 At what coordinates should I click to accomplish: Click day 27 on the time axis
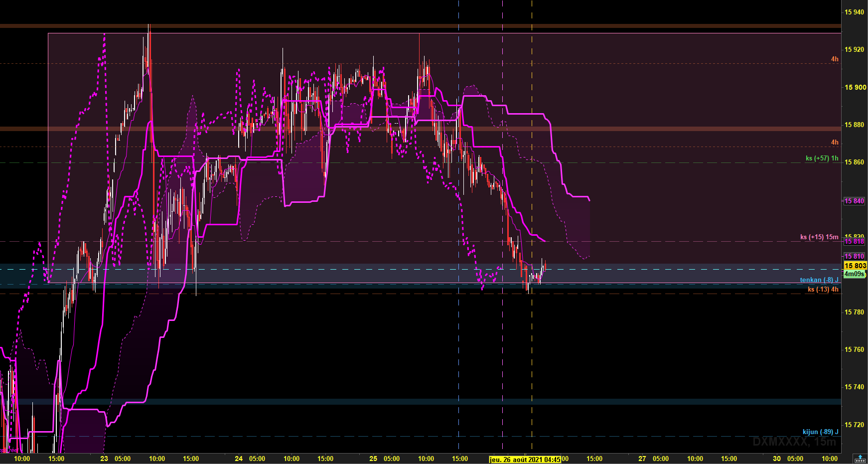click(642, 459)
